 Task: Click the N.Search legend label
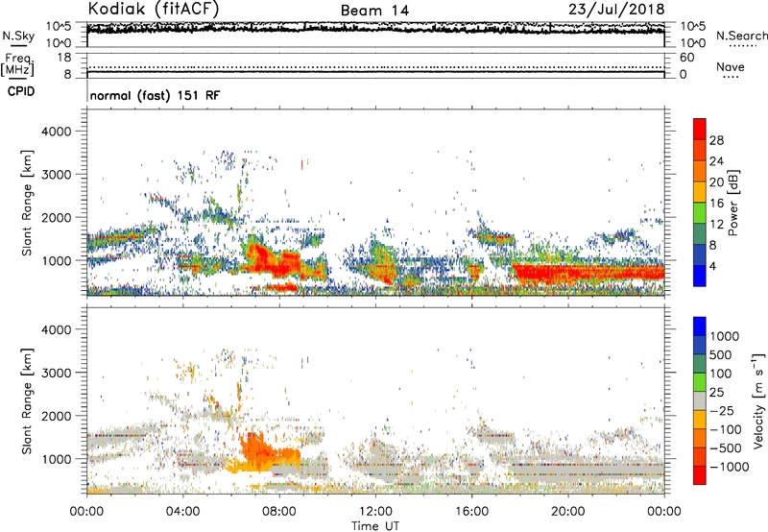pyautogui.click(x=741, y=36)
